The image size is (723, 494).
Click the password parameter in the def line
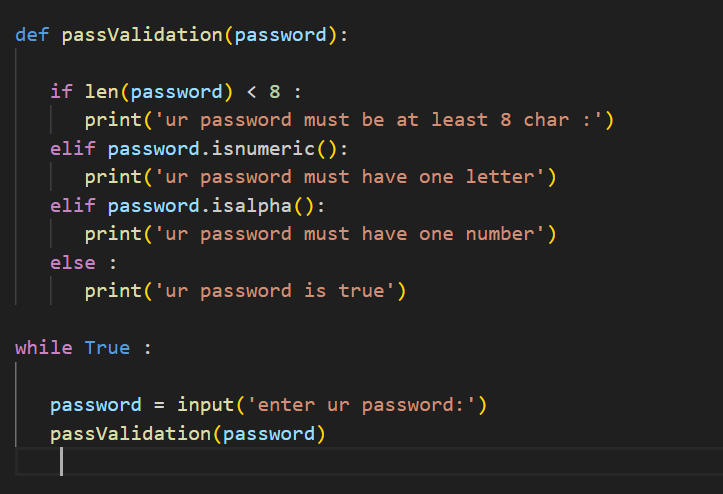(281, 35)
